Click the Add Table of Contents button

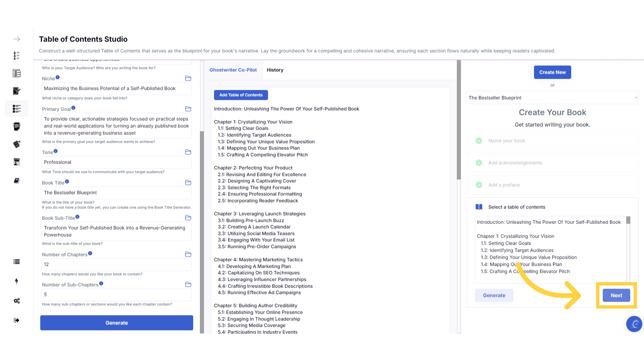[241, 95]
